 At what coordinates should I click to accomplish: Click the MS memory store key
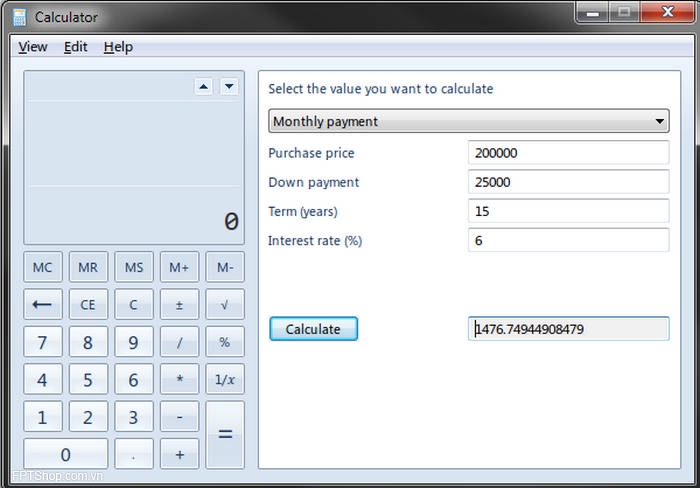click(x=134, y=267)
